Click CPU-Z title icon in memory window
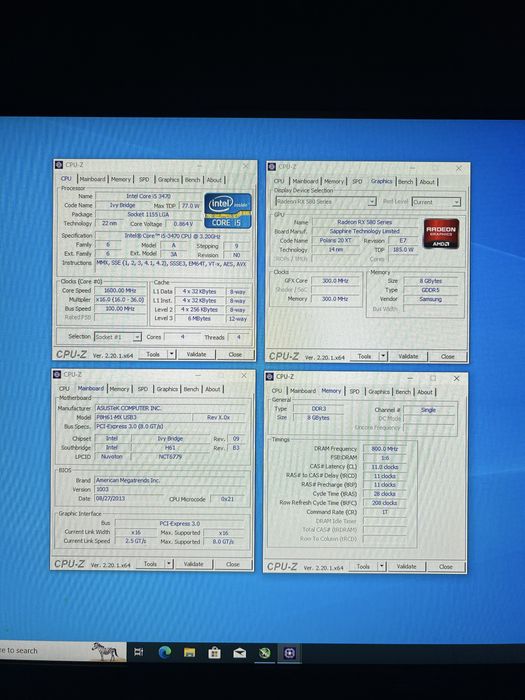This screenshot has width=525, height=700. pyautogui.click(x=269, y=377)
